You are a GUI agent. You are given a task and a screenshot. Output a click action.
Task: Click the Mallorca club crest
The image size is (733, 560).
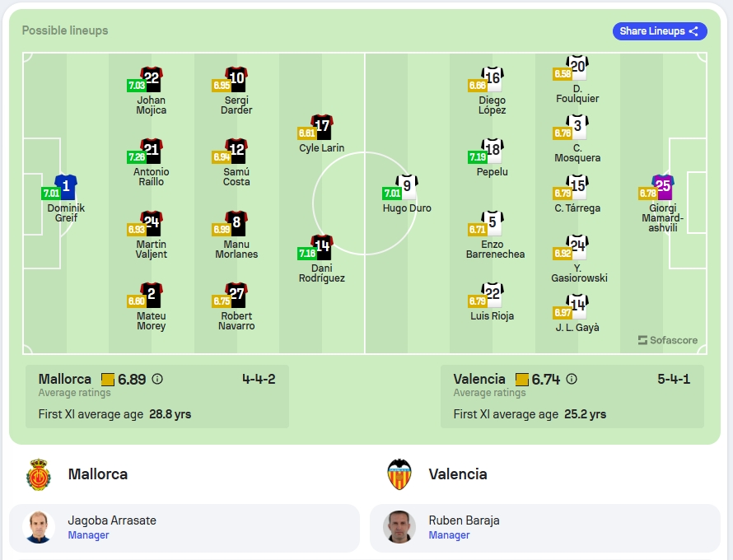tap(39, 474)
